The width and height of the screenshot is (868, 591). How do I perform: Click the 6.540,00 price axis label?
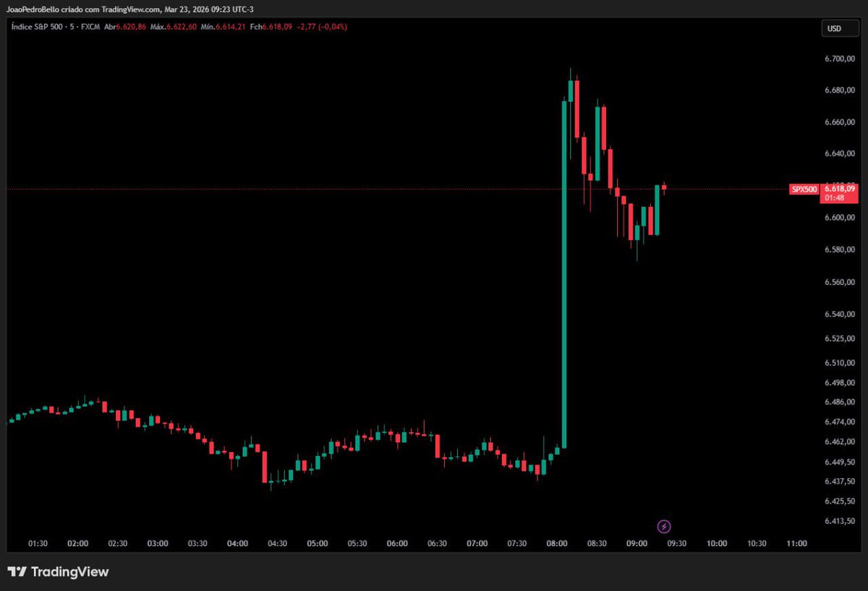pos(840,314)
